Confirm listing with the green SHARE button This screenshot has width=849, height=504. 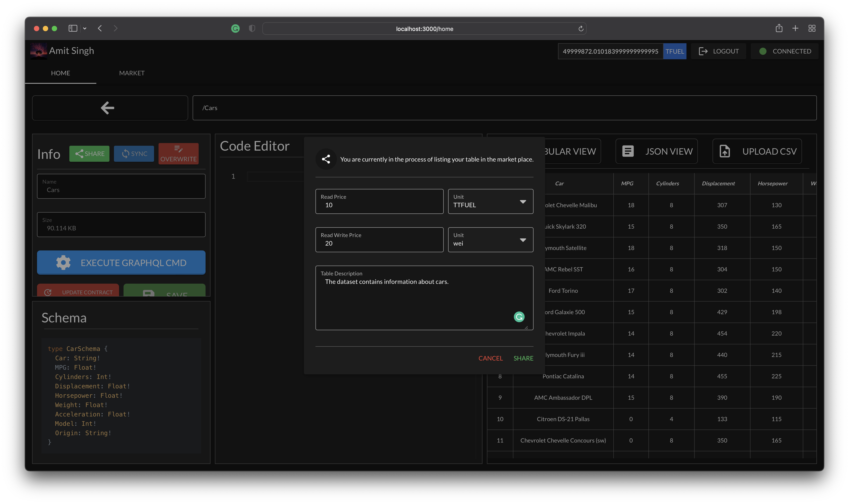coord(523,358)
